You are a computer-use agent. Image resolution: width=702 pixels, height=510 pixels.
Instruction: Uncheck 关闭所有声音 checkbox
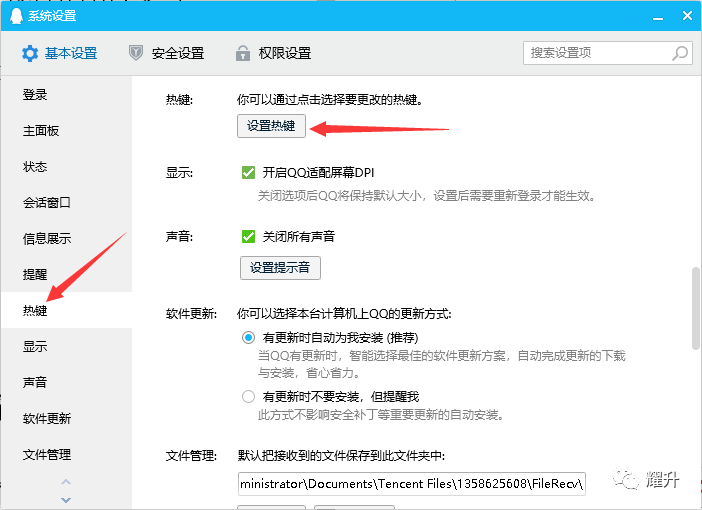coord(248,236)
